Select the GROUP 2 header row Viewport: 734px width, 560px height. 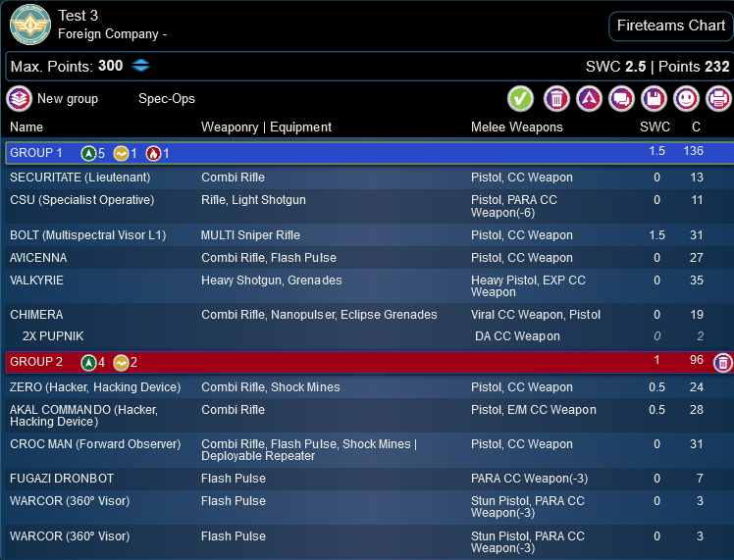[x=369, y=362]
